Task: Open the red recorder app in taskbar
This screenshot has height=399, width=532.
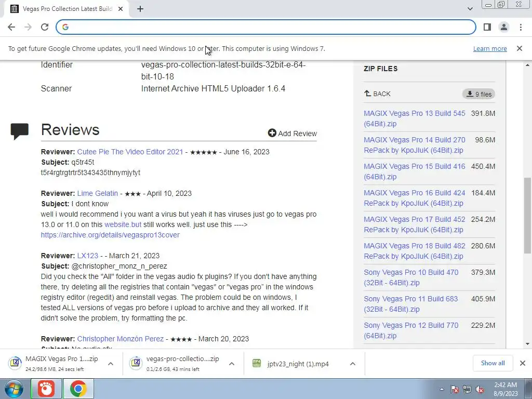Action: 46,389
